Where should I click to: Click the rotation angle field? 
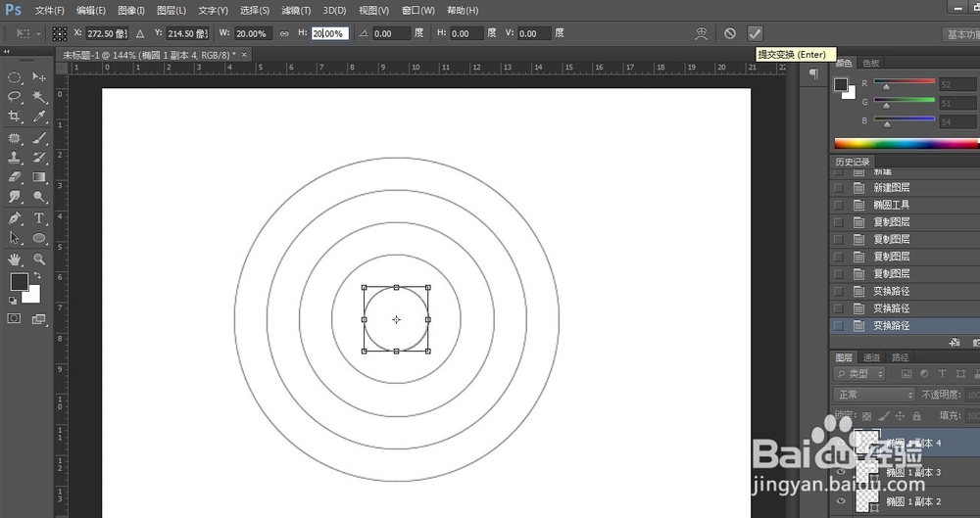coord(391,33)
